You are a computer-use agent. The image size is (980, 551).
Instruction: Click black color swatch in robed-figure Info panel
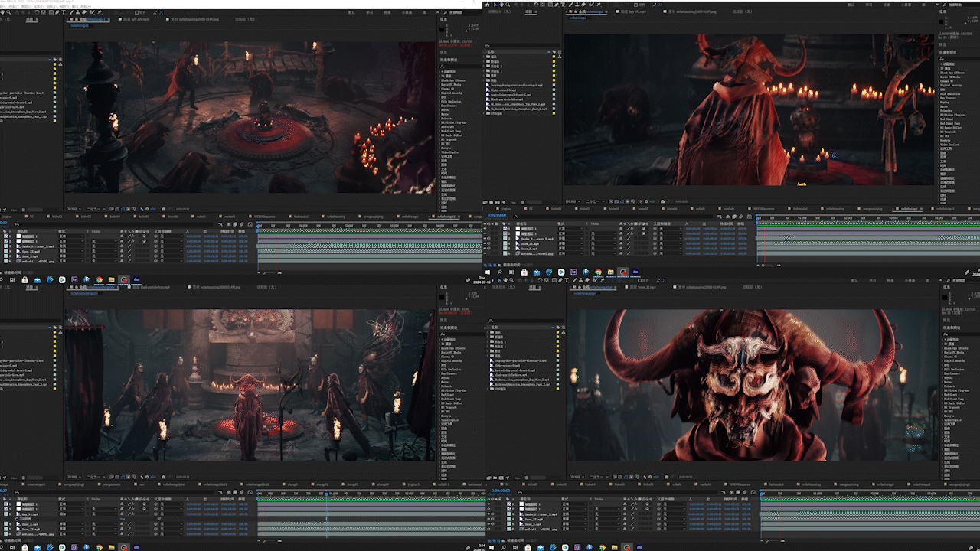tap(941, 21)
